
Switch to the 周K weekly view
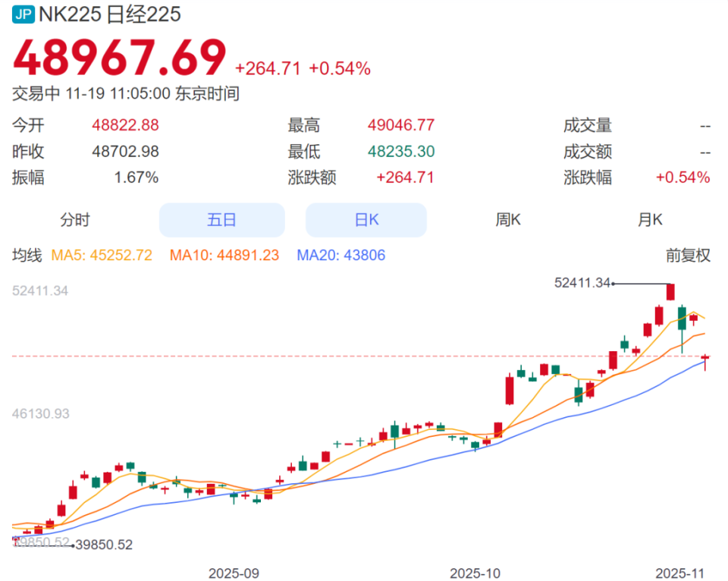507,220
